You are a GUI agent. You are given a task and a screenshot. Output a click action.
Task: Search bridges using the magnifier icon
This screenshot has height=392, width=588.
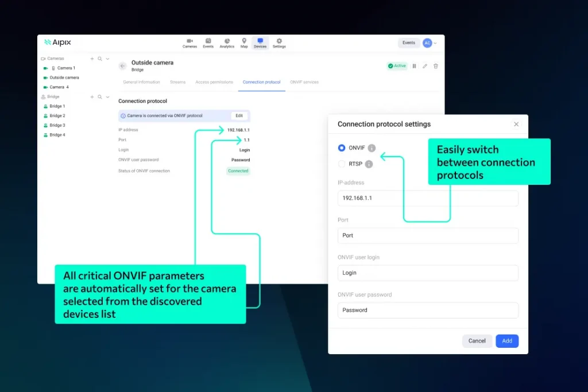99,97
